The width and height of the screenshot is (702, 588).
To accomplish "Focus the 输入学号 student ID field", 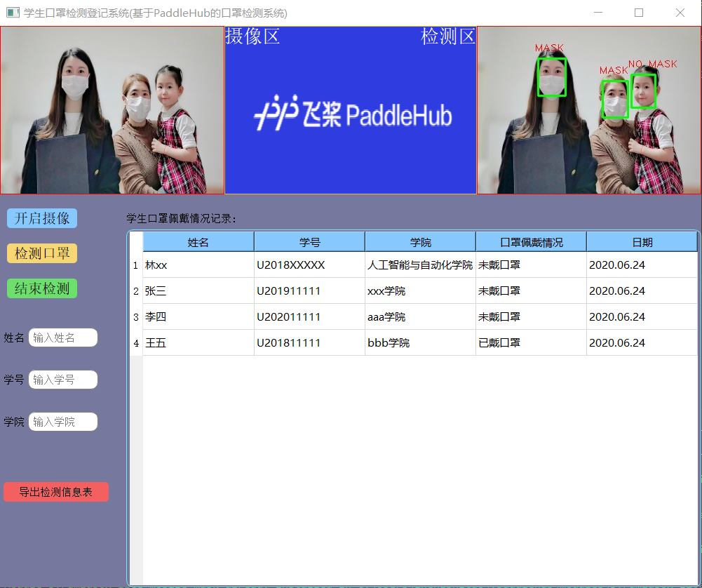I will pyautogui.click(x=63, y=380).
